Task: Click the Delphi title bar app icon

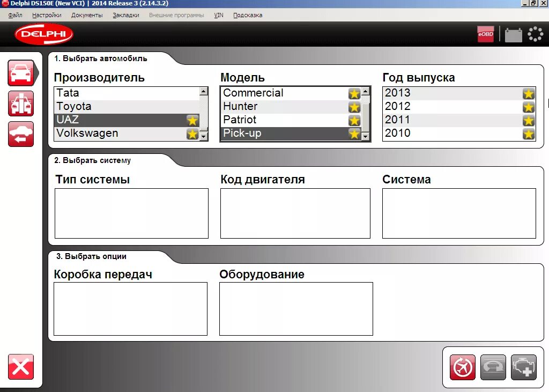Action: [5, 3]
